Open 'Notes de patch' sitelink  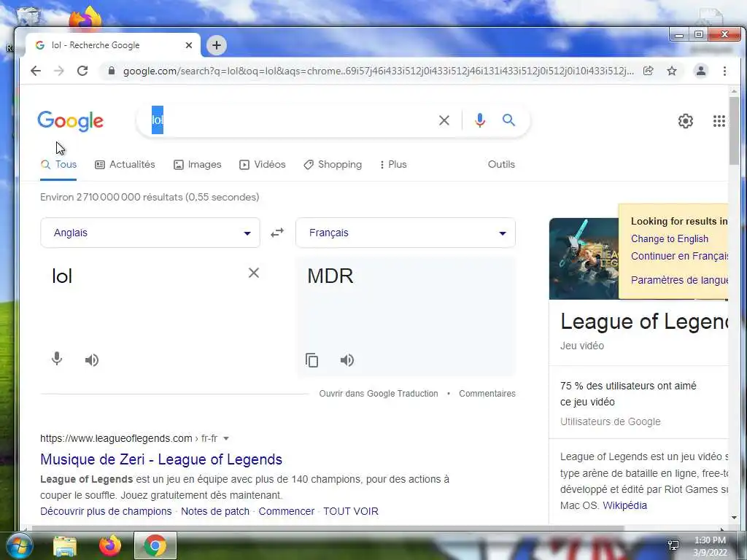pyautogui.click(x=215, y=511)
